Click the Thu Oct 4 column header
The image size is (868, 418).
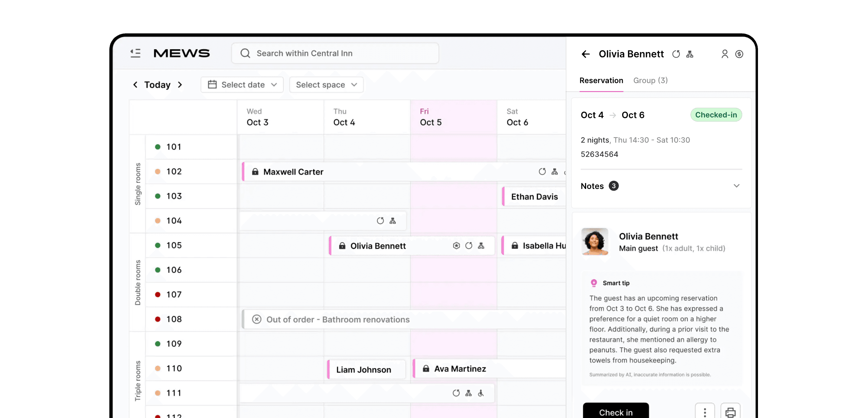[x=367, y=117]
